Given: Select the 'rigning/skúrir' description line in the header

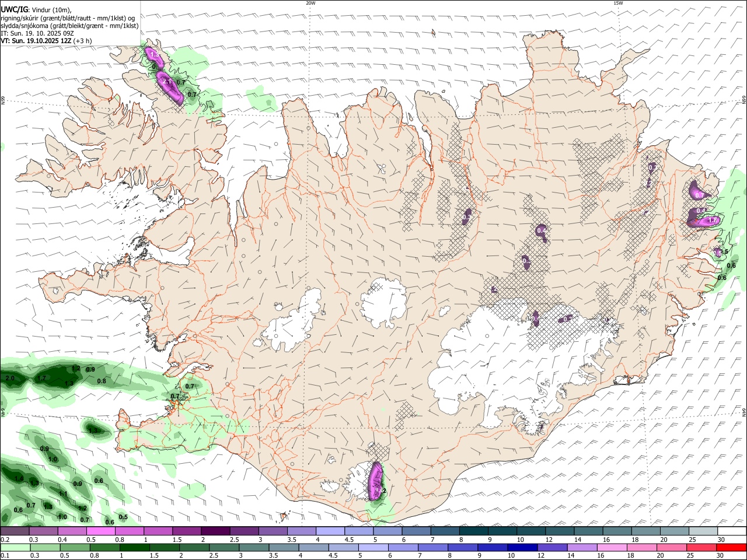Looking at the screenshot, I should [x=67, y=18].
